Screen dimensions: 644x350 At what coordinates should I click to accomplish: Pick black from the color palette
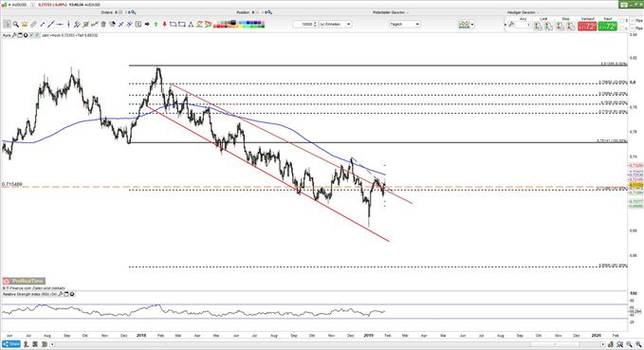pyautogui.click(x=233, y=22)
